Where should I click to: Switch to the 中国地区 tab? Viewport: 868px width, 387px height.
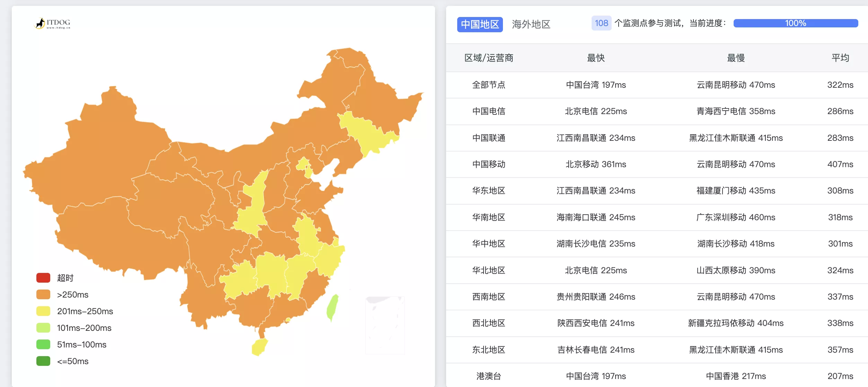(x=480, y=24)
